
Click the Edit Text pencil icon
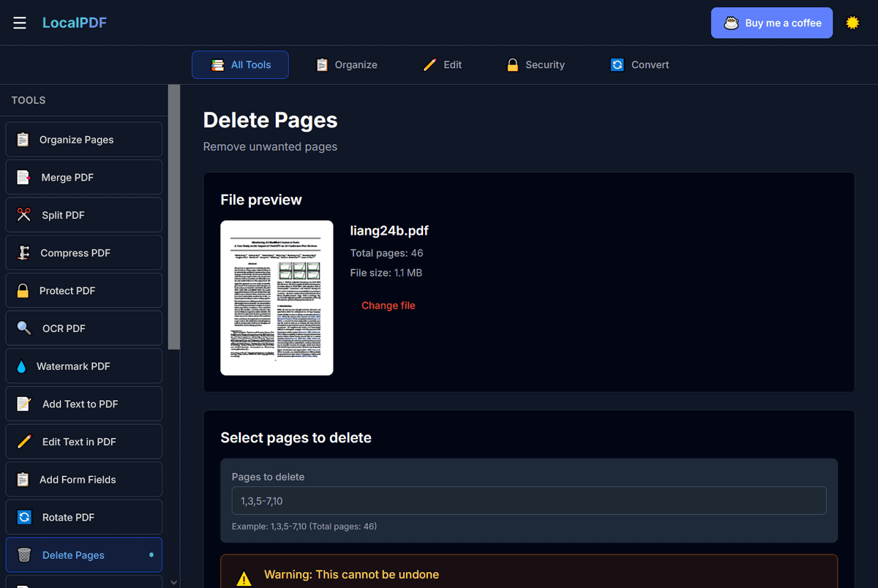tap(24, 442)
